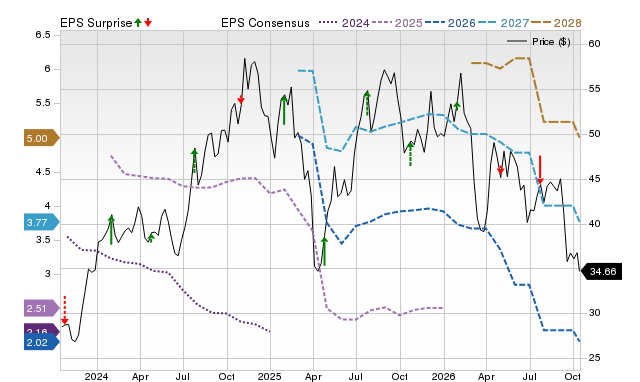This screenshot has width=640, height=382.
Task: Click the dark purple 2.16 value tag
Action: 42,329
